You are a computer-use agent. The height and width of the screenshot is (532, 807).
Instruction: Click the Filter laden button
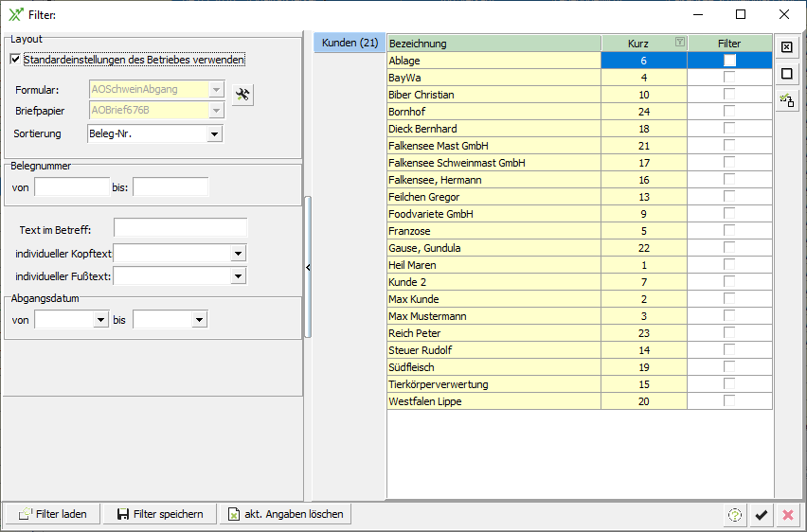pyautogui.click(x=53, y=514)
